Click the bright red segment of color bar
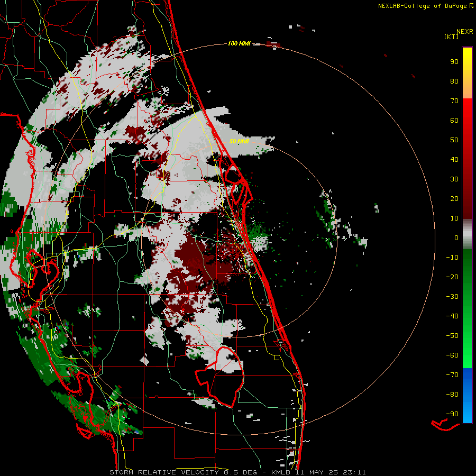This screenshot has width=476, height=476. pyautogui.click(x=467, y=109)
